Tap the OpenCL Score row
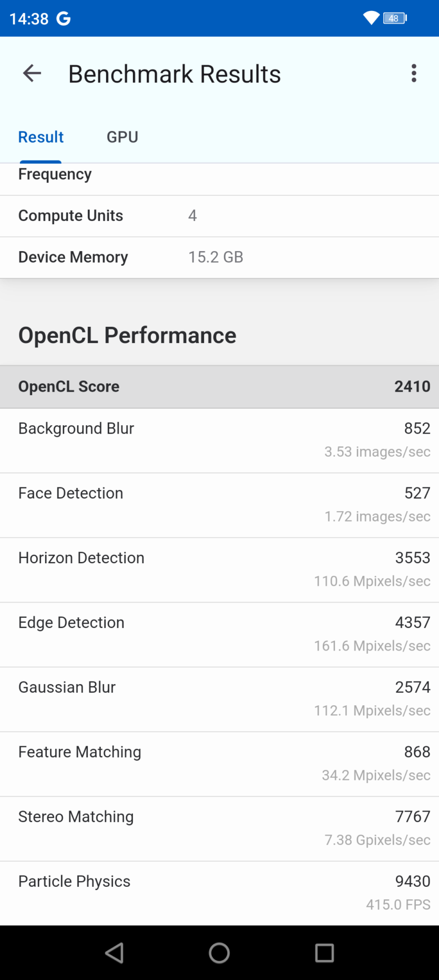The height and width of the screenshot is (980, 439). click(219, 387)
